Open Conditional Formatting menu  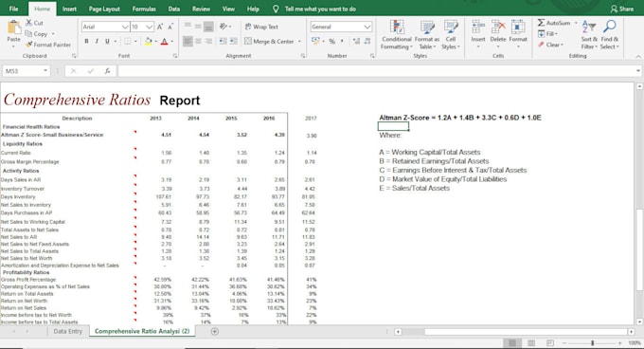tap(396, 35)
